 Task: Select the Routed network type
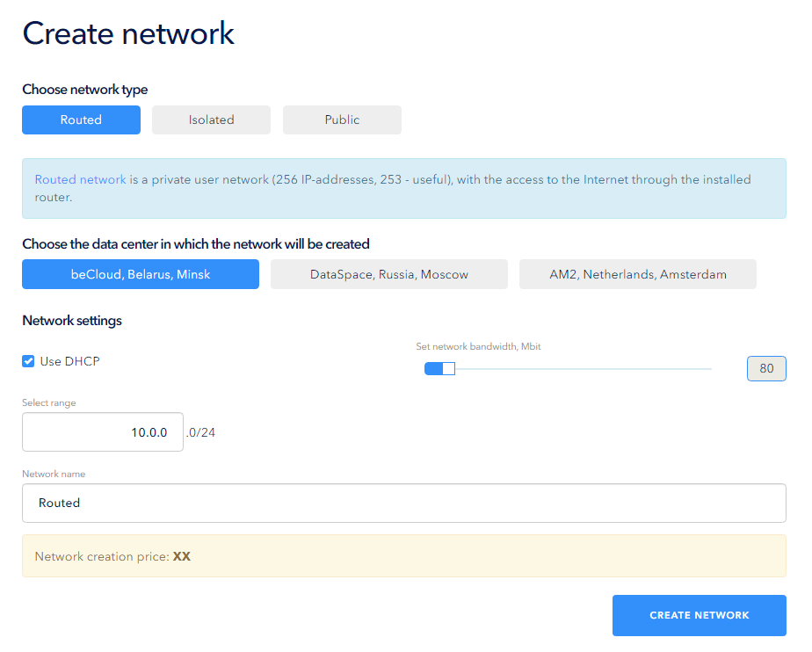82,120
